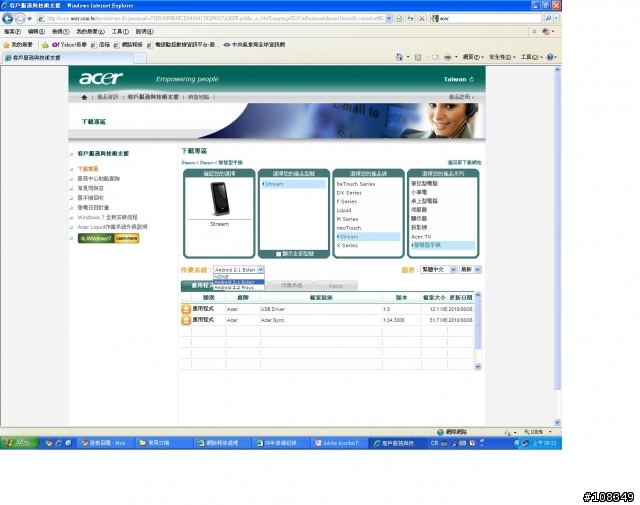
Task: Open the Favorites menu in IE
Action: click(x=90, y=31)
